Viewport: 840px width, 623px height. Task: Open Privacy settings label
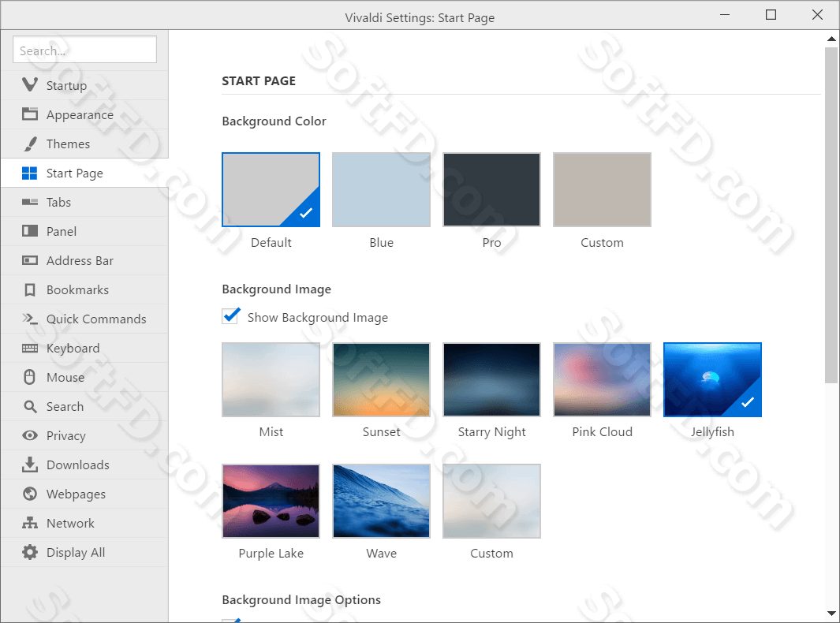coord(66,436)
